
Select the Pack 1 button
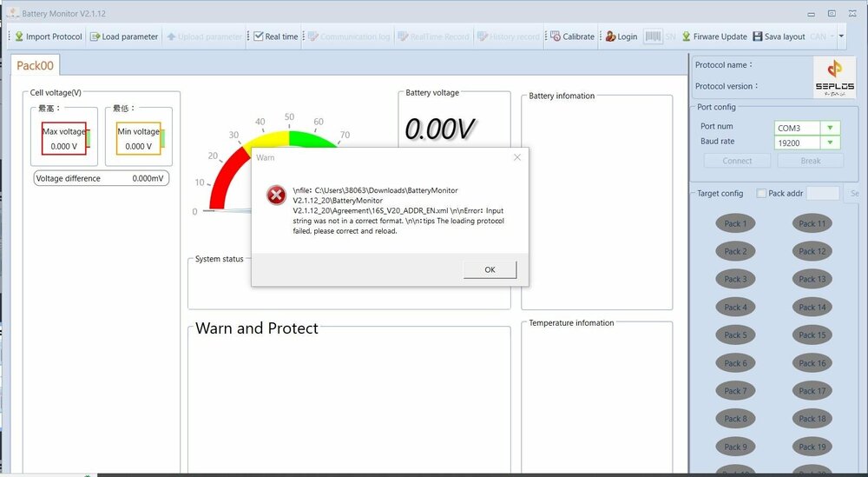click(x=735, y=224)
